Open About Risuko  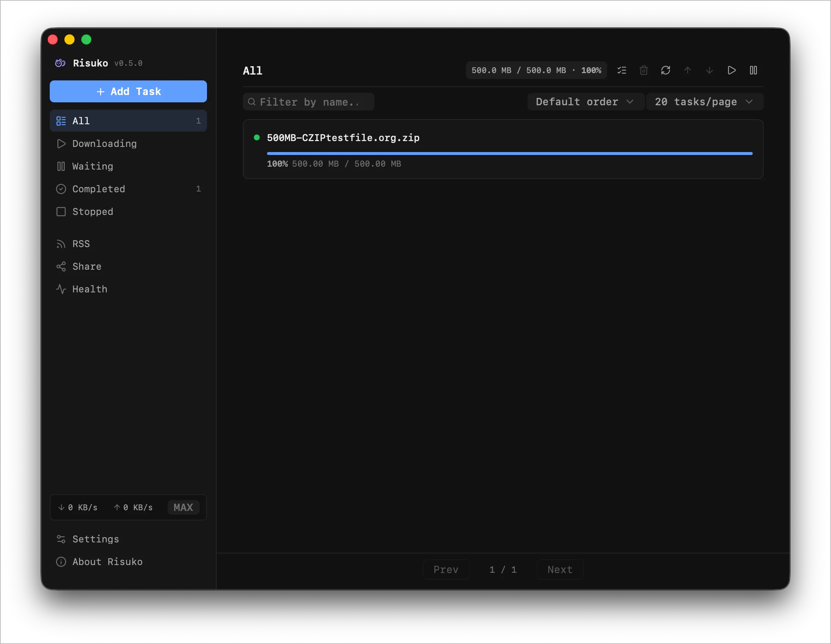pyautogui.click(x=128, y=562)
